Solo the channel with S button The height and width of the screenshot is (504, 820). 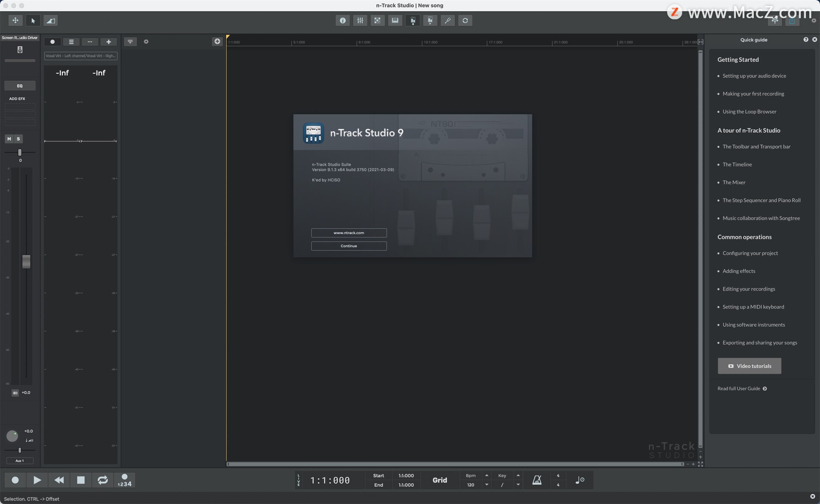(x=18, y=139)
